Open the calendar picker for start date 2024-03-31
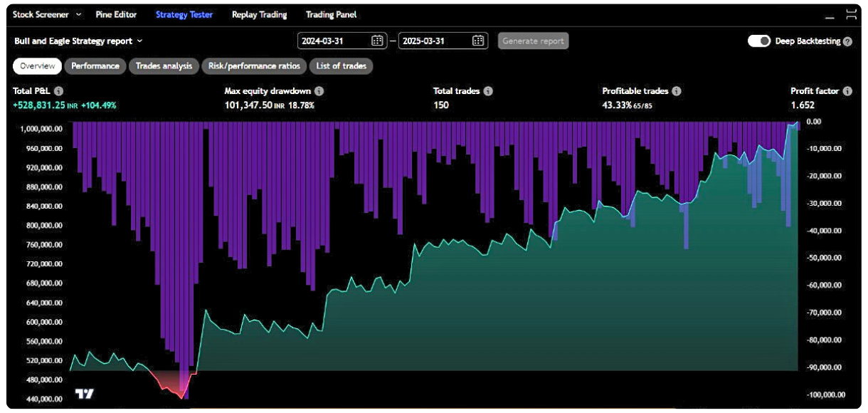868x413 pixels. click(377, 41)
